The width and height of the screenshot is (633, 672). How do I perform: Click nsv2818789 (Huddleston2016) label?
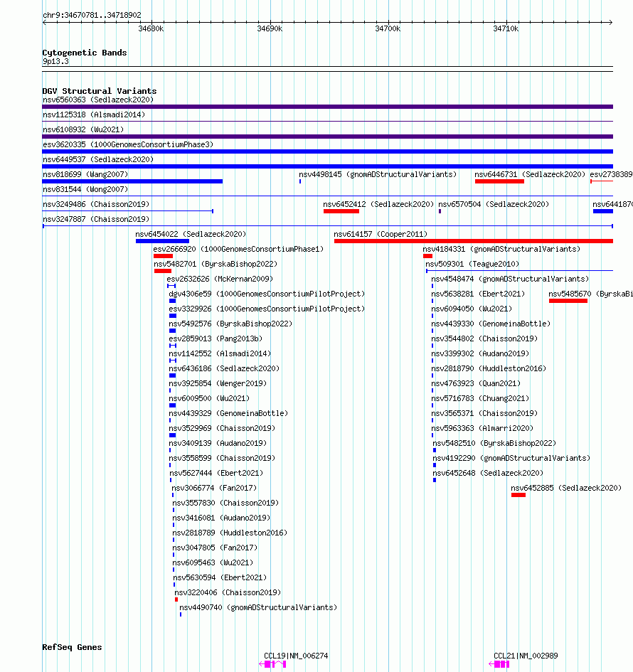(230, 533)
